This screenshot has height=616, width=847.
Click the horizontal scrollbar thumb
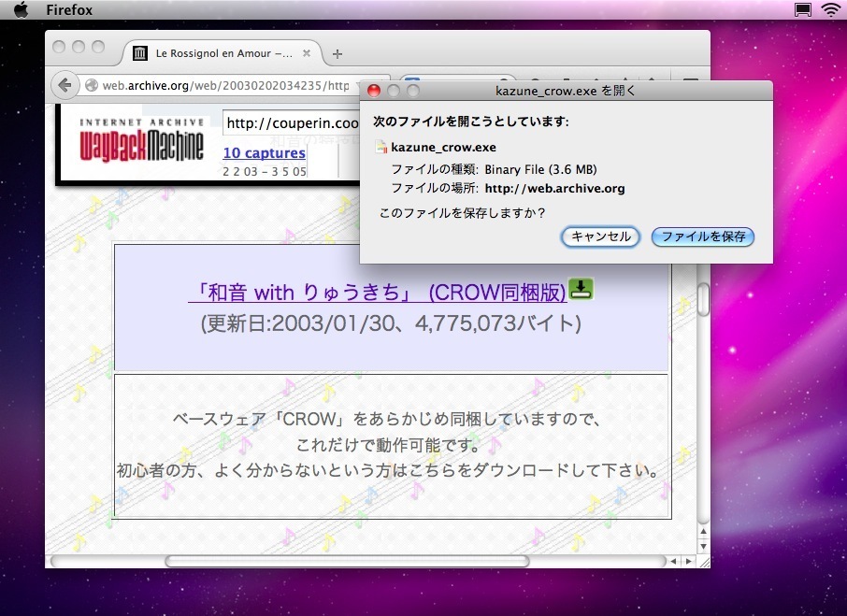[346, 561]
